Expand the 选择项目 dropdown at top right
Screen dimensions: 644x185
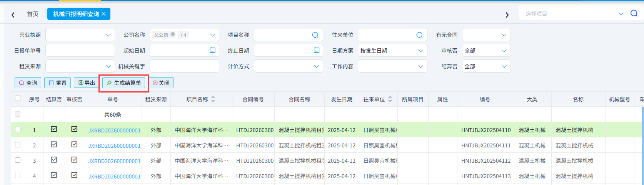(621, 14)
